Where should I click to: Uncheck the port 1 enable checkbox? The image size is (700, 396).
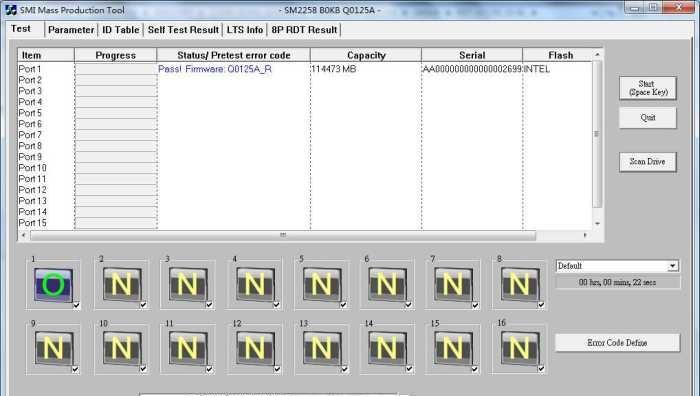coord(76,305)
